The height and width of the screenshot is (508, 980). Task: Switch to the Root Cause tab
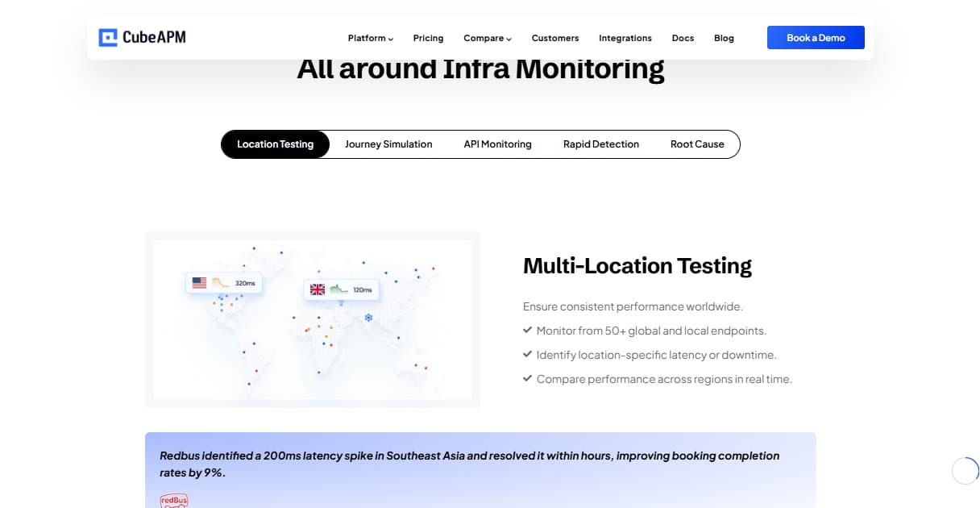697,144
